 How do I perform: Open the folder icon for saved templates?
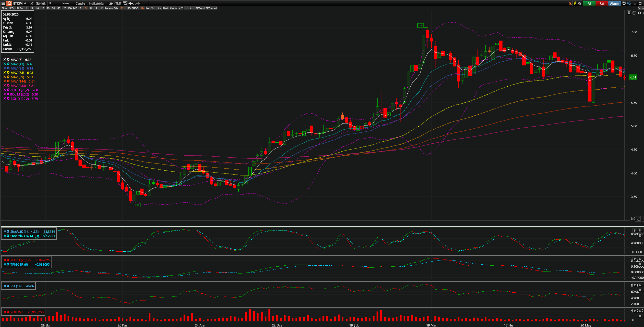(111, 3)
